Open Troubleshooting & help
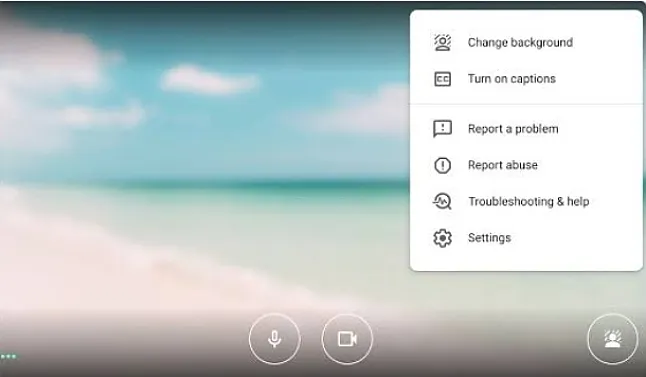This screenshot has width=646, height=377. pyautogui.click(x=526, y=201)
